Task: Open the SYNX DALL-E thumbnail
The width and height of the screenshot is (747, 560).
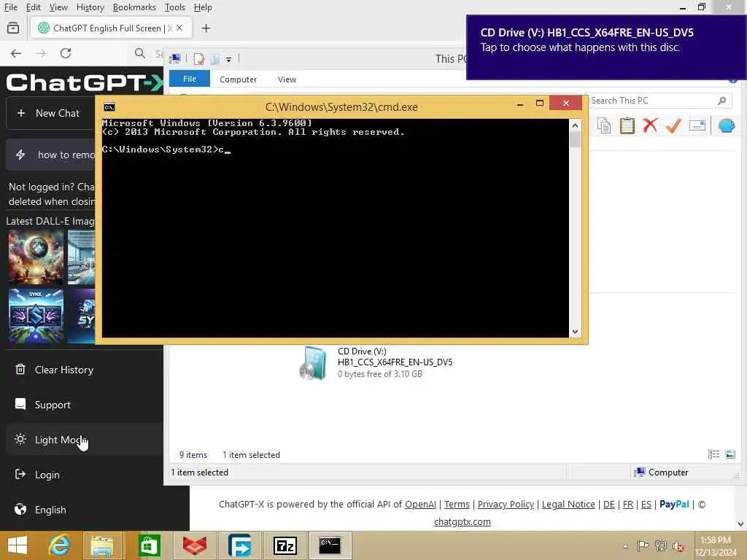Action: coord(36,316)
